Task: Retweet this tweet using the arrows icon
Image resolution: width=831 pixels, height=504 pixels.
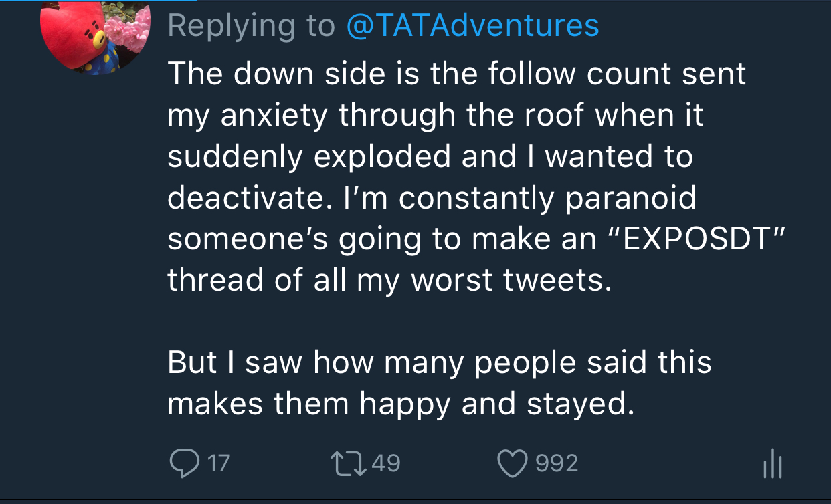Action: point(345,463)
